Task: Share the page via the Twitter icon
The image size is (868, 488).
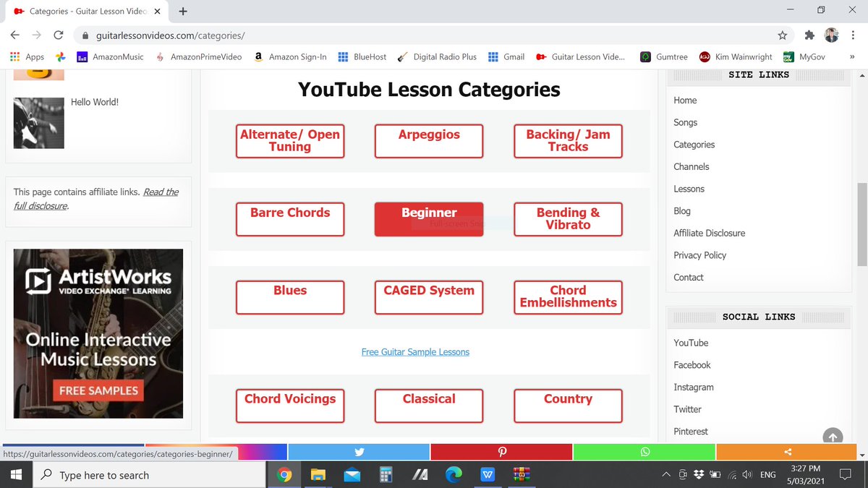Action: click(358, 451)
